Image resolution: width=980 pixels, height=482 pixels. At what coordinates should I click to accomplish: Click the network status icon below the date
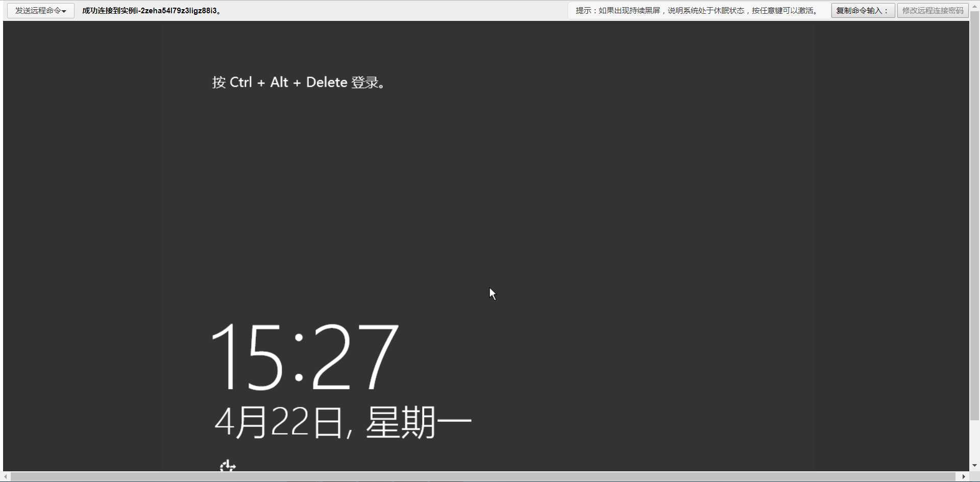pos(228,465)
